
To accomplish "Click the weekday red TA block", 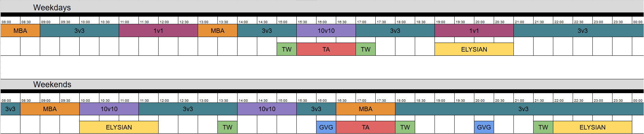I will click(x=326, y=49).
